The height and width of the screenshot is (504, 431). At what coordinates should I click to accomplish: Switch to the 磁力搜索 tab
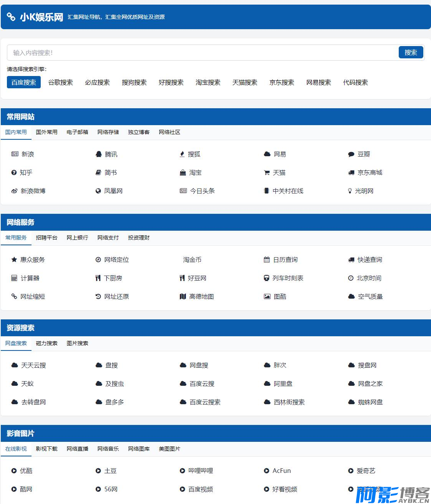[x=46, y=343]
